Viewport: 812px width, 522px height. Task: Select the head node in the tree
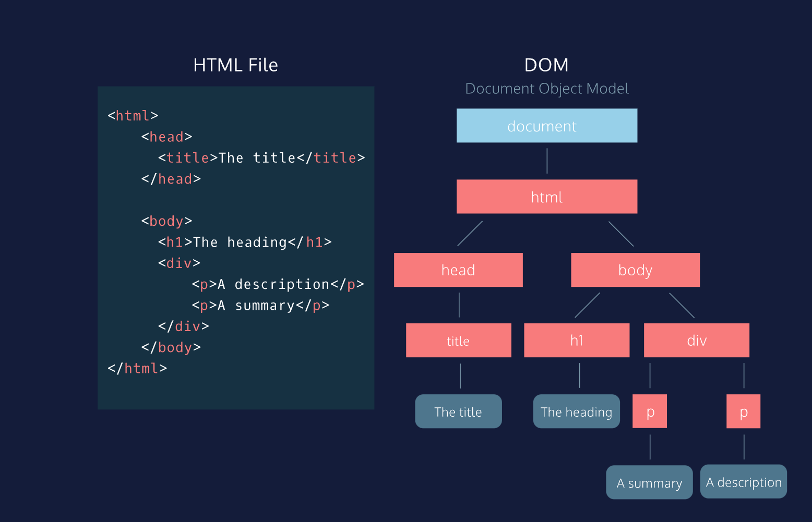click(458, 270)
